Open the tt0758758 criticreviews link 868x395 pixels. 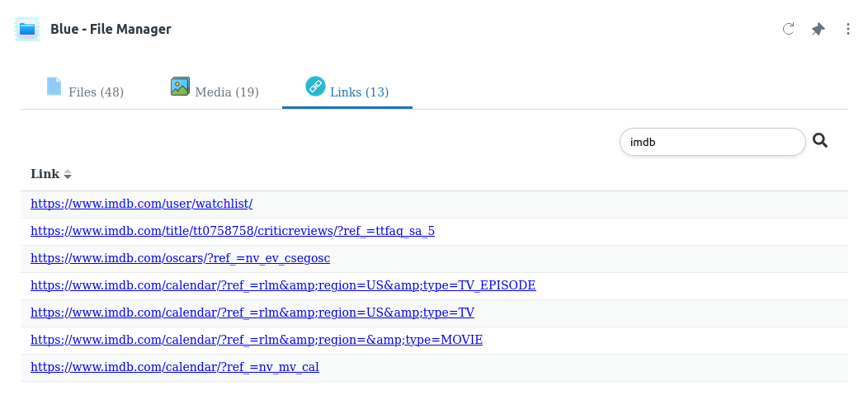pos(233,231)
